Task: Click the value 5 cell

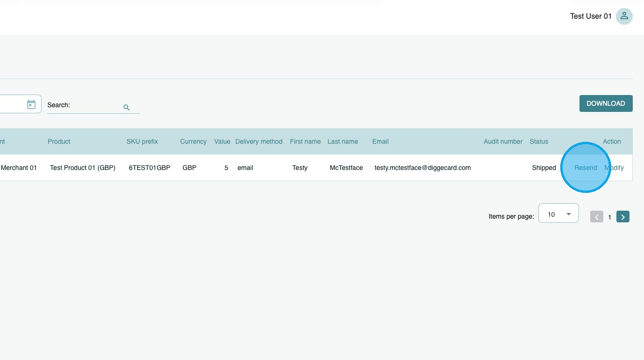Action: point(226,168)
